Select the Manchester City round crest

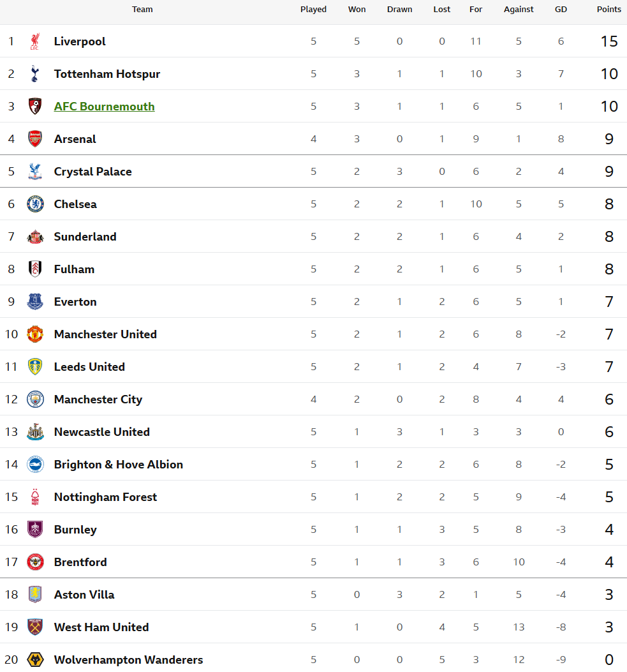coord(35,399)
